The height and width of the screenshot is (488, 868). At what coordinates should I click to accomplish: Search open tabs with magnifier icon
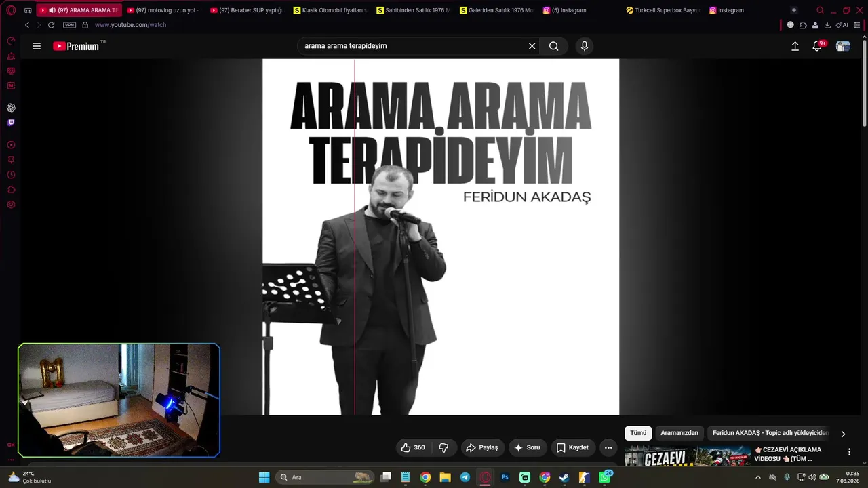pos(820,10)
